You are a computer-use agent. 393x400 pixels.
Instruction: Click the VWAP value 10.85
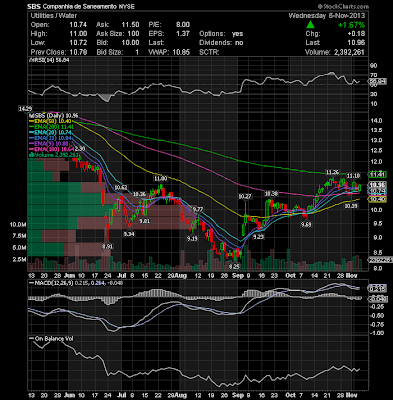point(181,52)
